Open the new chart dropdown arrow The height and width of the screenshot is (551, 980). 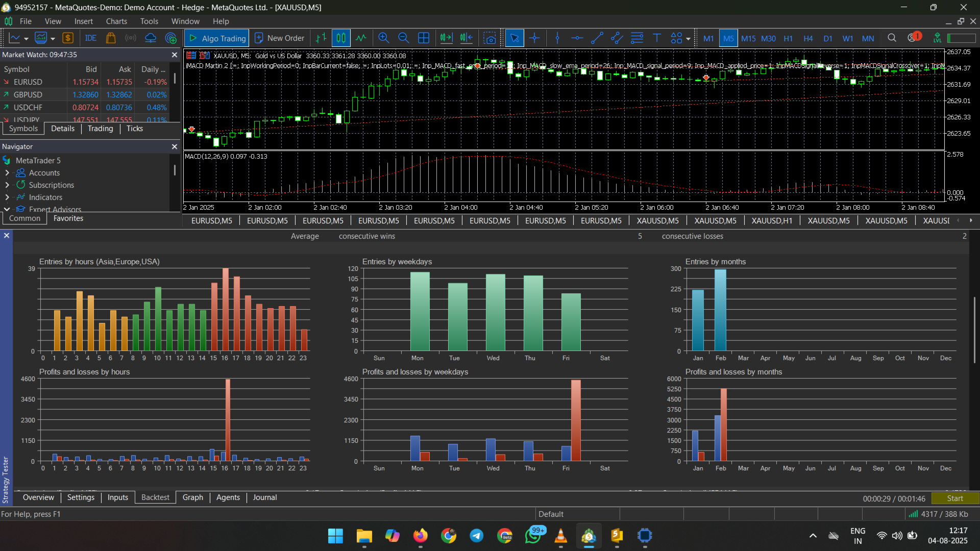click(26, 39)
